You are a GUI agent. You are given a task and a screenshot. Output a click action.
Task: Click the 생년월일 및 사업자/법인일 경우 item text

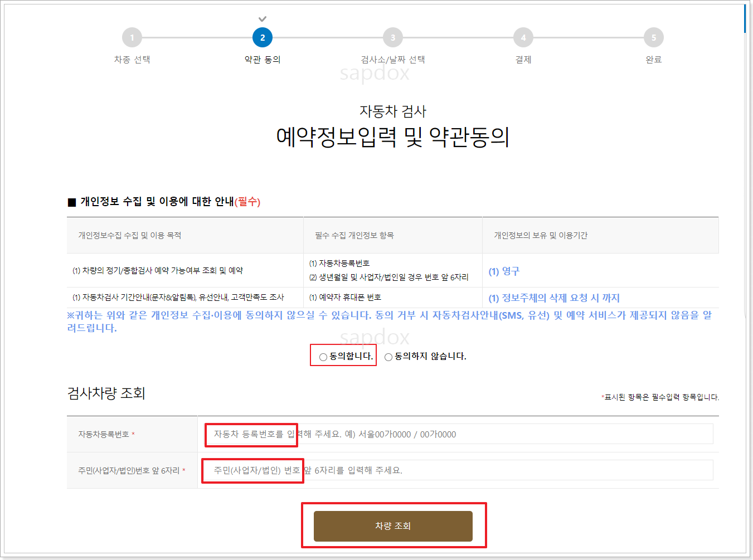[x=389, y=277]
